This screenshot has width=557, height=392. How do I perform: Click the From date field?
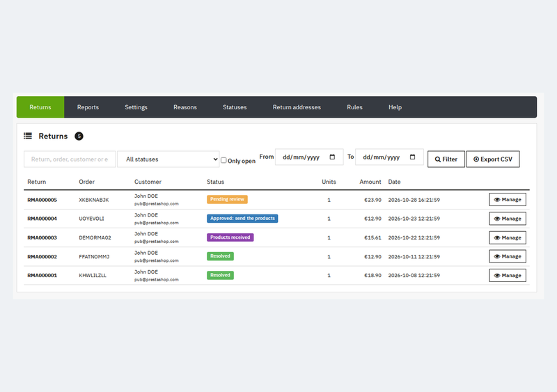coord(309,157)
